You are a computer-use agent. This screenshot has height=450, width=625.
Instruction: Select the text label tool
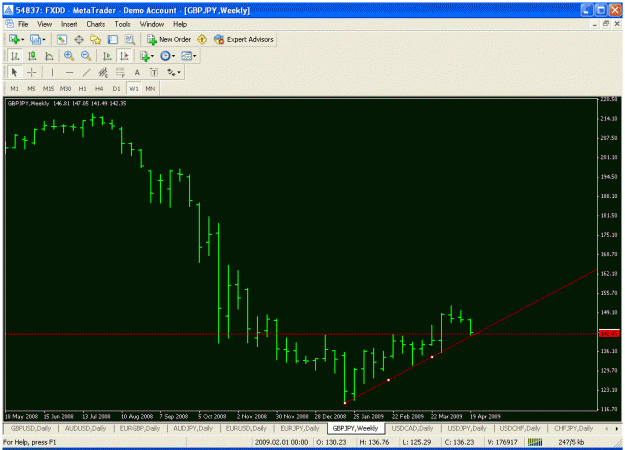pos(154,72)
